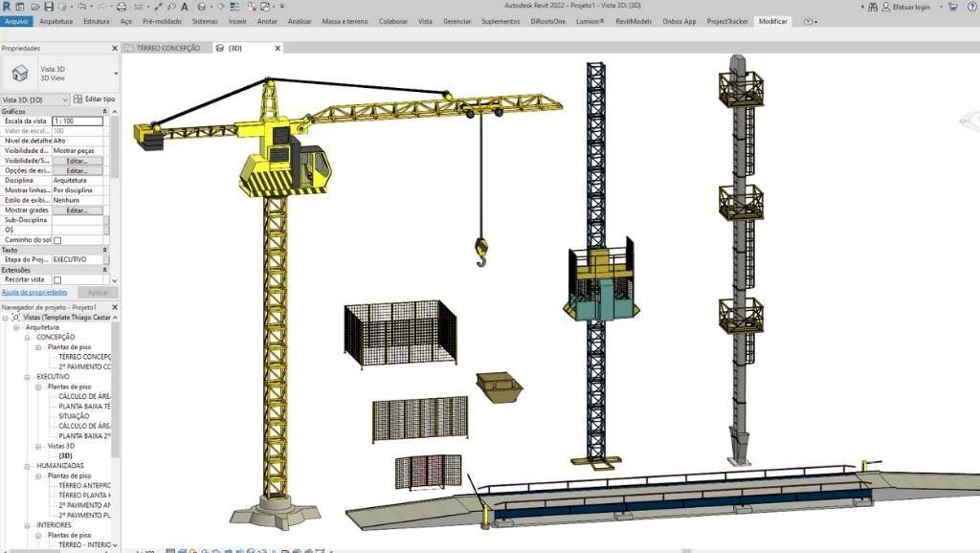Click the Undo arrow in quick access toolbar
This screenshot has height=553, width=980.
pyautogui.click(x=83, y=7)
